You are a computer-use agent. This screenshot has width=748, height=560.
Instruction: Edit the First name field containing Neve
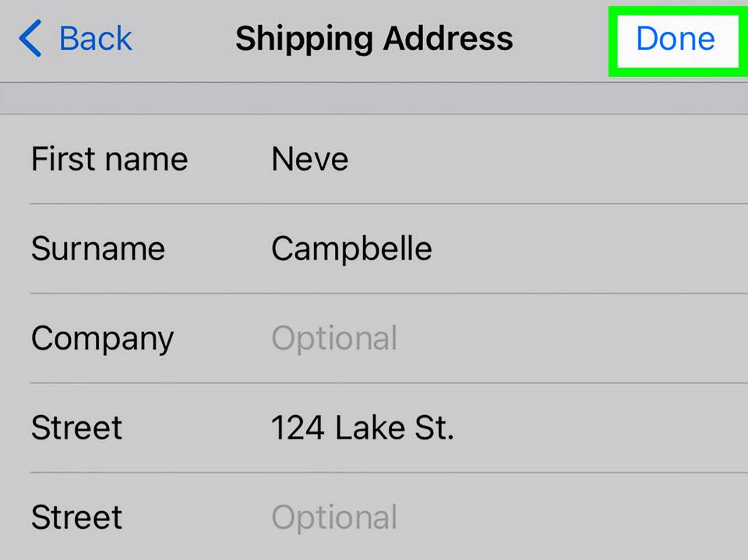click(309, 160)
